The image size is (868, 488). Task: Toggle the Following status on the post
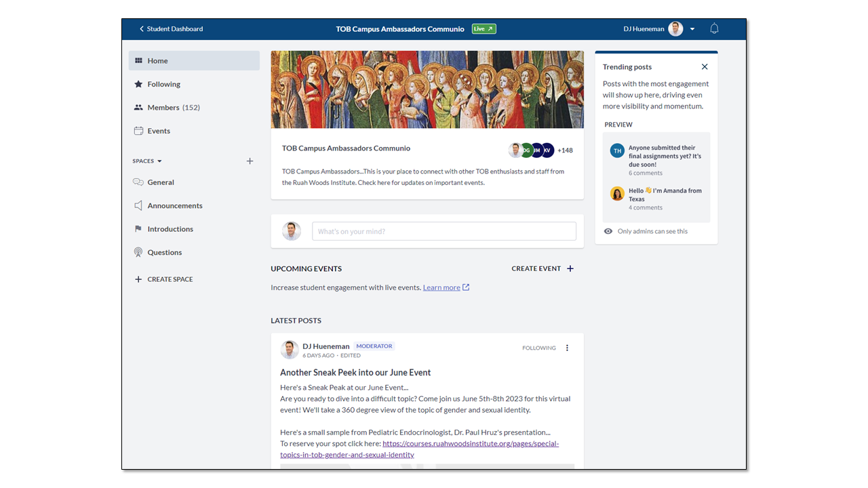pos(538,348)
